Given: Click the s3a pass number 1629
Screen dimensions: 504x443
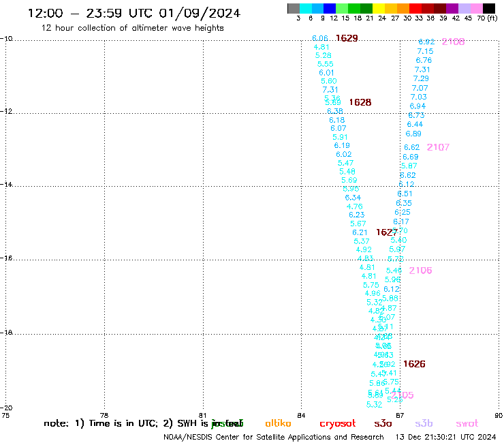Looking at the screenshot, I should [347, 38].
